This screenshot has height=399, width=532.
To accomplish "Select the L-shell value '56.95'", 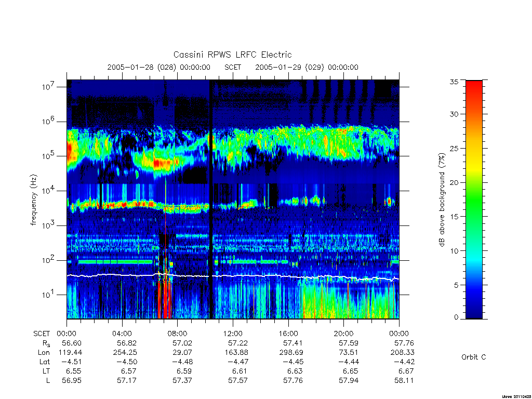I will point(72,380).
